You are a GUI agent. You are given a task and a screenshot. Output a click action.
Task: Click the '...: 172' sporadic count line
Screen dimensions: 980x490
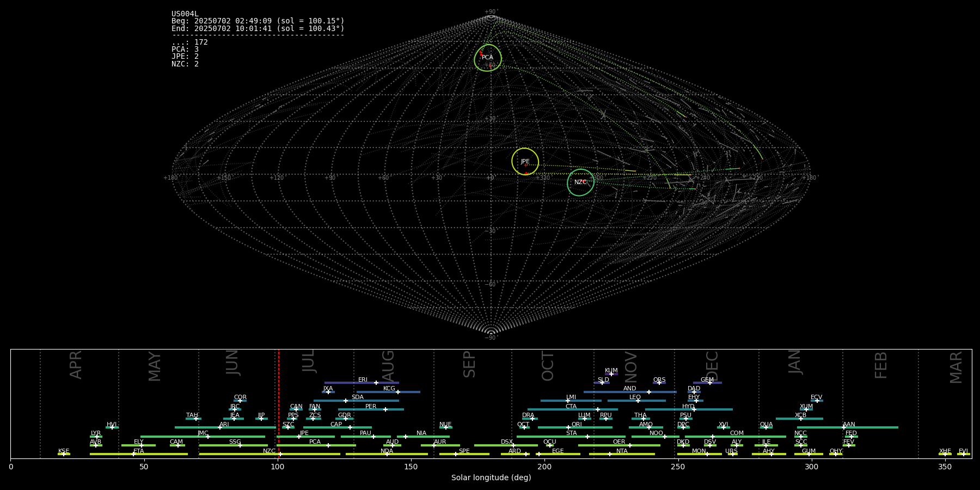coord(189,42)
